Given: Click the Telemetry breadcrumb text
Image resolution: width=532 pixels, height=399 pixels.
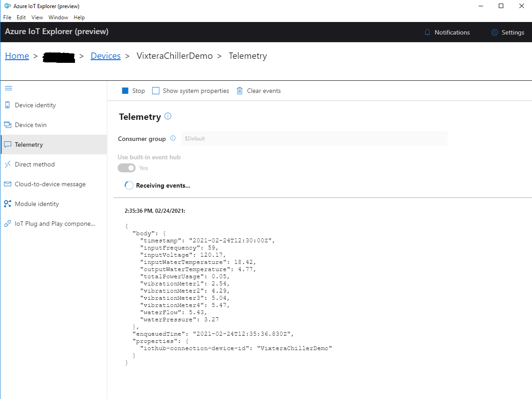Looking at the screenshot, I should [x=248, y=56].
